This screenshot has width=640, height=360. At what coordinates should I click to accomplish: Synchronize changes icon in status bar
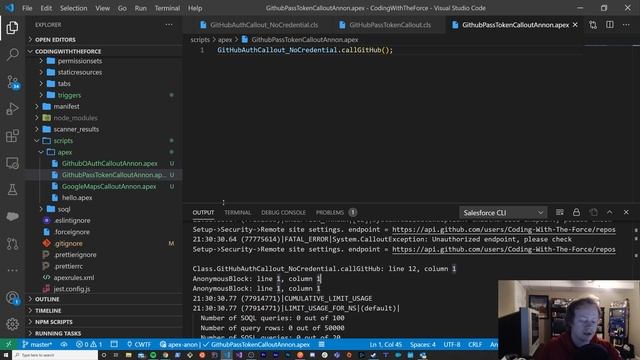[x=64, y=344]
